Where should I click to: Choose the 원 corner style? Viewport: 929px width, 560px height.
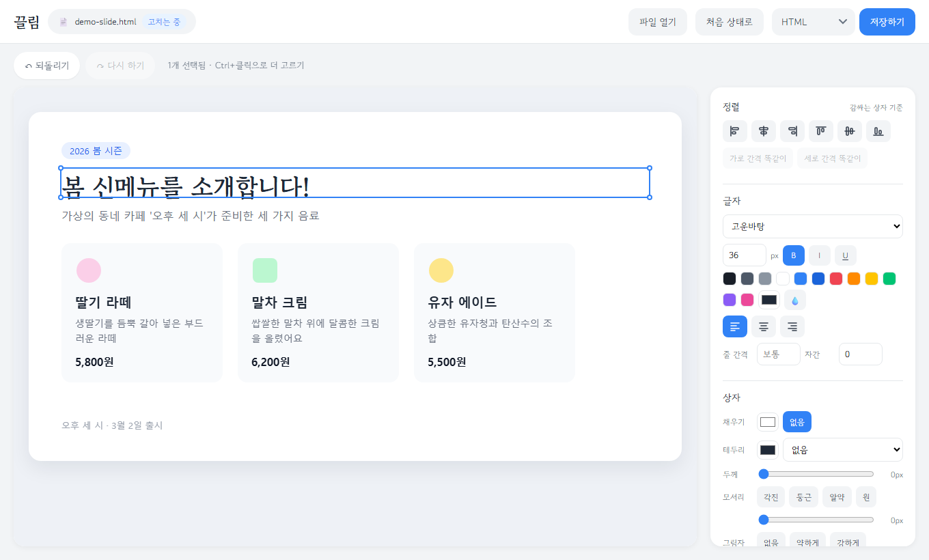[x=866, y=497]
